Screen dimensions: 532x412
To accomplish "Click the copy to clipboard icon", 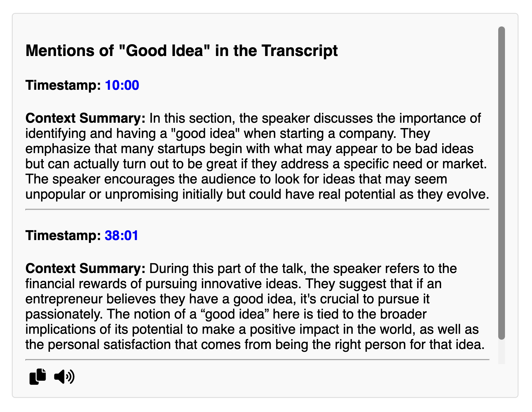I will point(37,376).
